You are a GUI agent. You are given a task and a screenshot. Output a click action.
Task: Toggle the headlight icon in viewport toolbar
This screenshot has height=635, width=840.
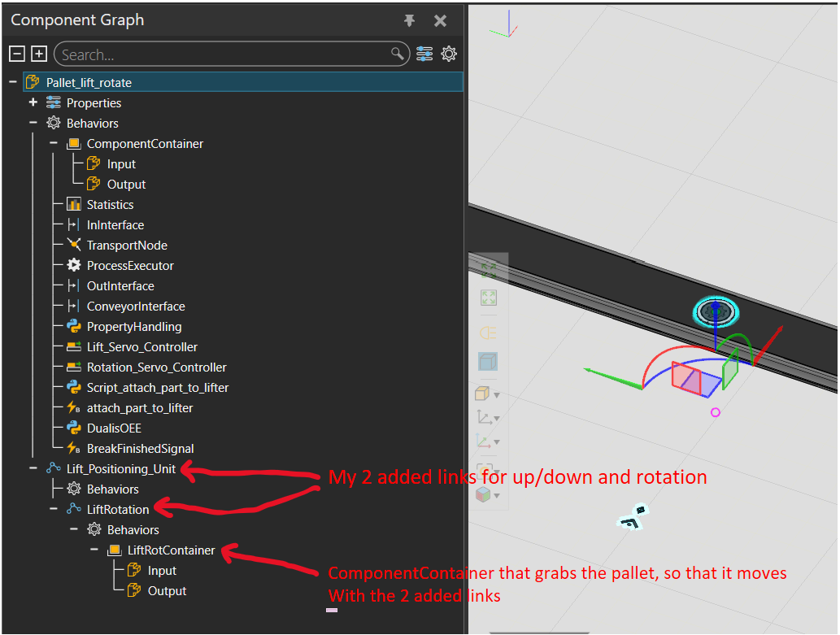pos(489,333)
